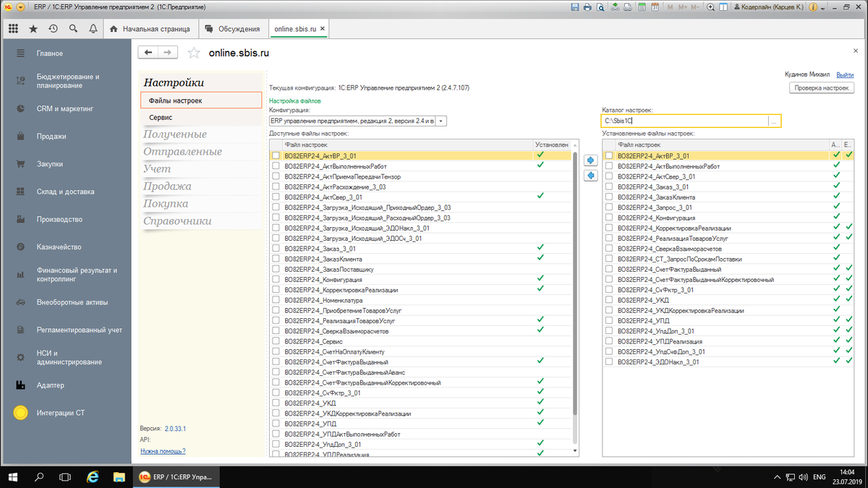Image resolution: width=868 pixels, height=488 pixels.
Task: Open Internet Explorer from taskbar
Action: click(93, 477)
